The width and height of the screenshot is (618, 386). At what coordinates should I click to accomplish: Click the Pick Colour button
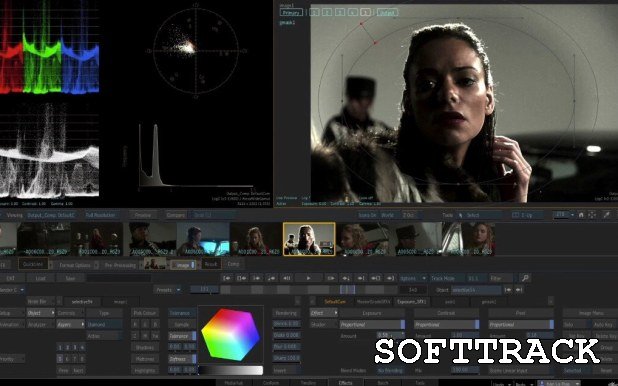(x=145, y=313)
